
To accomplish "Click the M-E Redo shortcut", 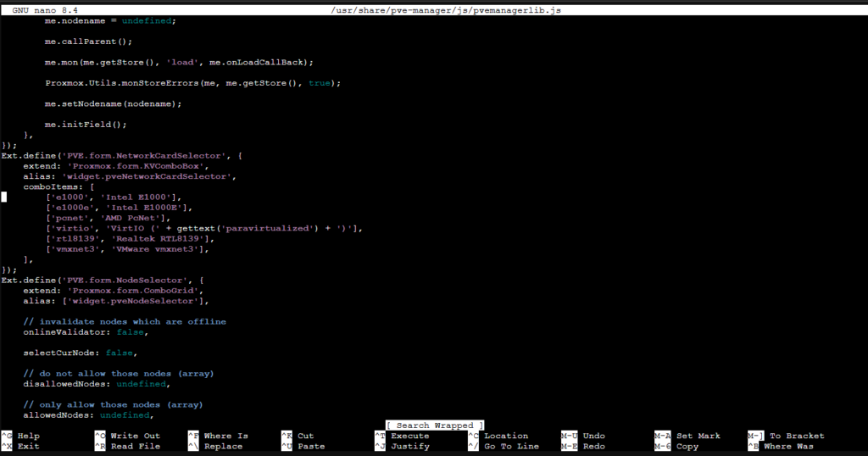I will click(x=585, y=446).
